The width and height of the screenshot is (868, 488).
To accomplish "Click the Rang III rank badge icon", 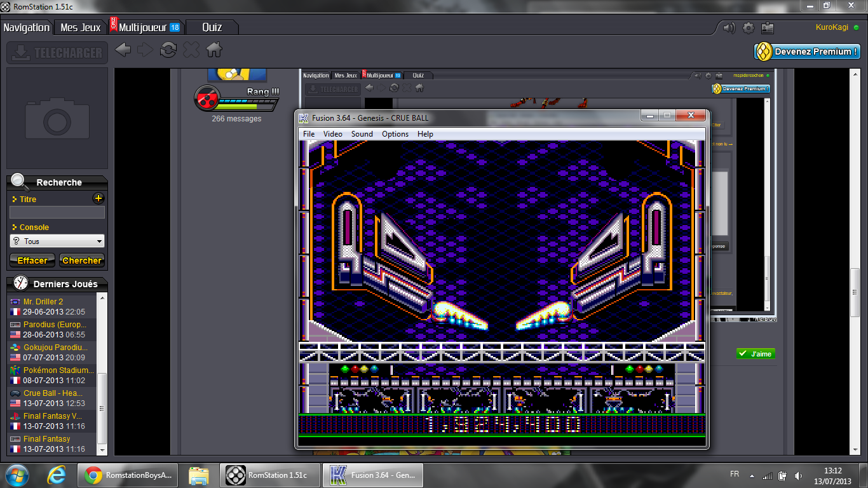I will 207,98.
